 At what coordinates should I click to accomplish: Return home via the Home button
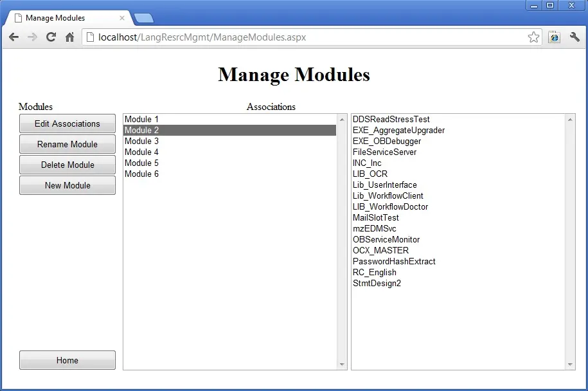click(x=67, y=360)
